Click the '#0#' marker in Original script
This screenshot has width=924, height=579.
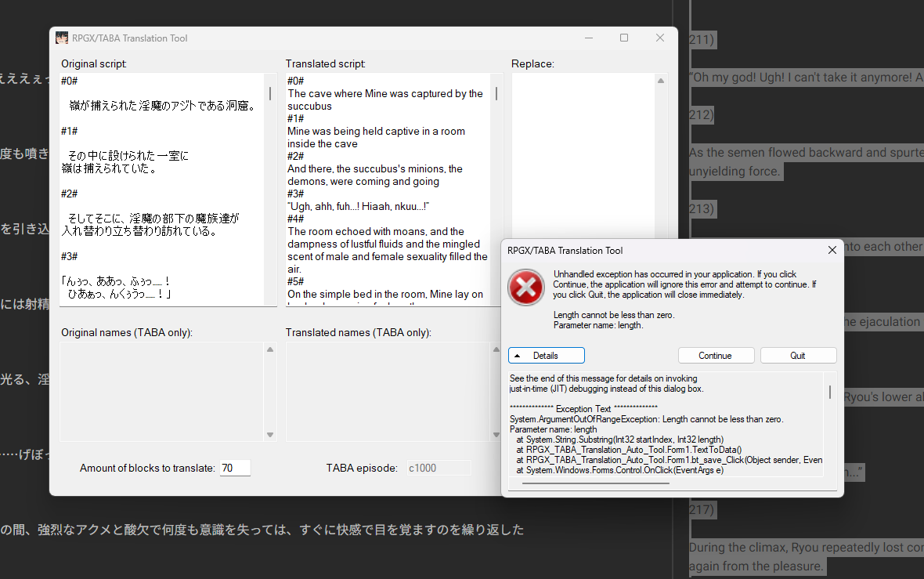(x=70, y=81)
